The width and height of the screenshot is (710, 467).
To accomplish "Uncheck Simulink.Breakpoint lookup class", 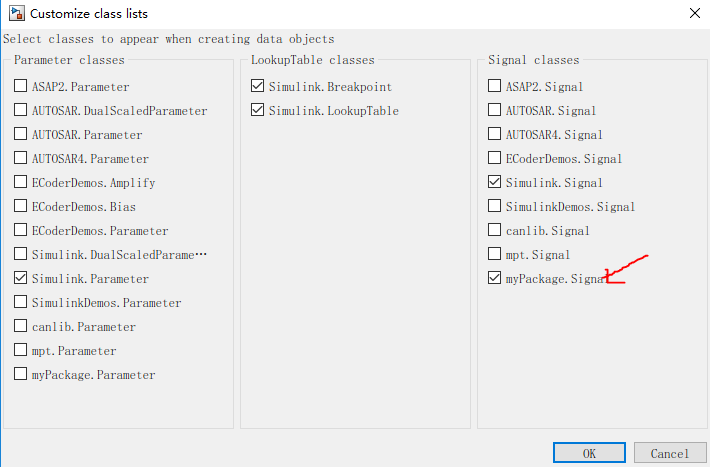I will point(258,87).
